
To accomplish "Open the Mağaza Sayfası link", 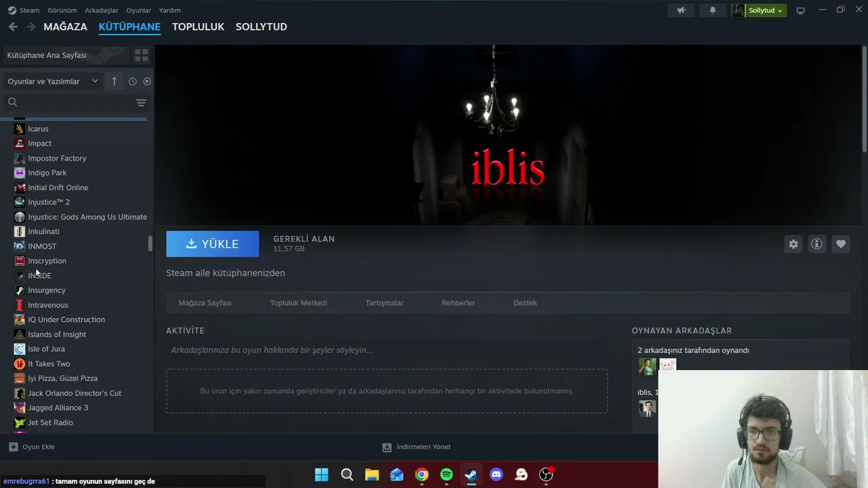I will [x=205, y=303].
